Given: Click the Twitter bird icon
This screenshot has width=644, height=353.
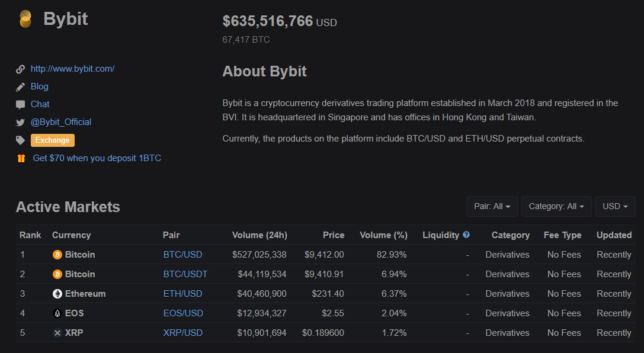Looking at the screenshot, I should 20,123.
